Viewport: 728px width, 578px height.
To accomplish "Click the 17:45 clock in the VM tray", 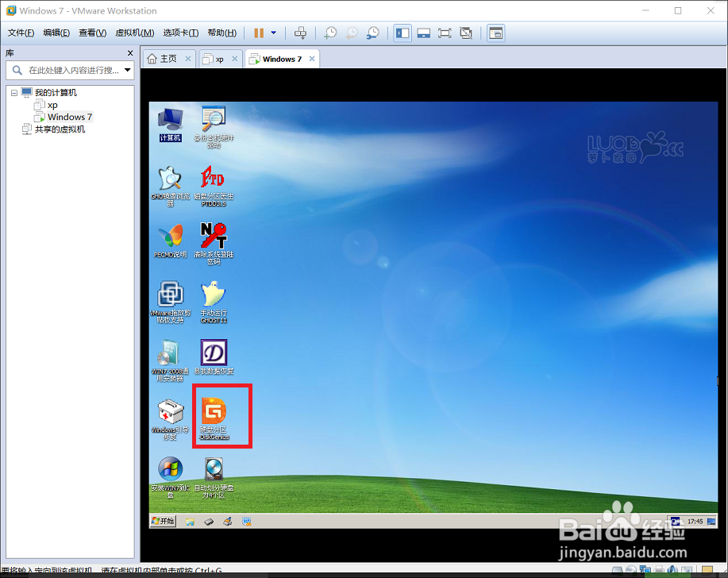I will 695,522.
